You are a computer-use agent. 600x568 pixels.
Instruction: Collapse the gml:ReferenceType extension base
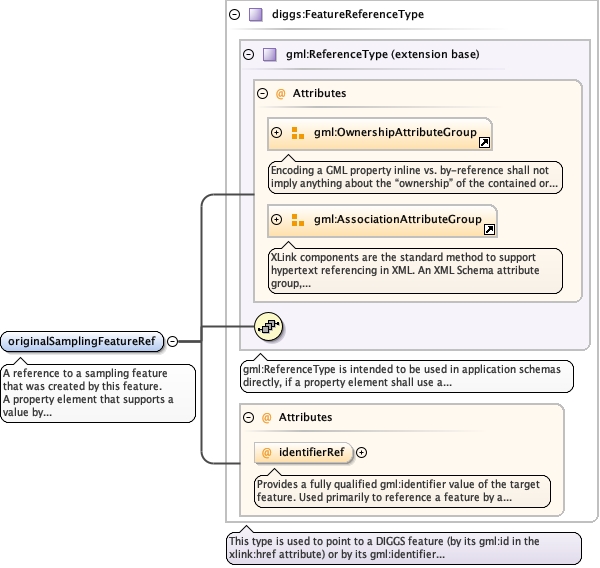coord(248,53)
